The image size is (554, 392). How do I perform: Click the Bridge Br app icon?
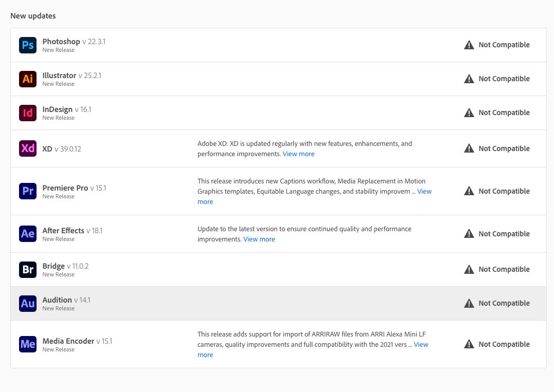click(28, 270)
